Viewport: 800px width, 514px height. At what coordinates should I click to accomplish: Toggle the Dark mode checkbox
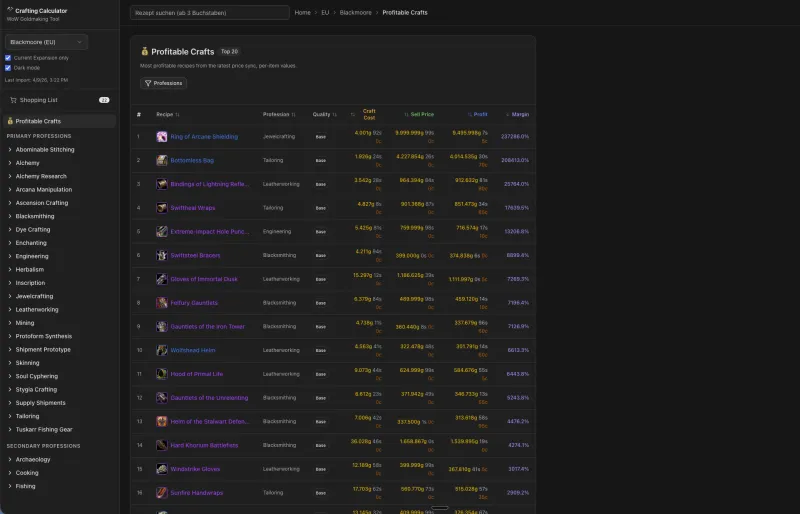8,67
